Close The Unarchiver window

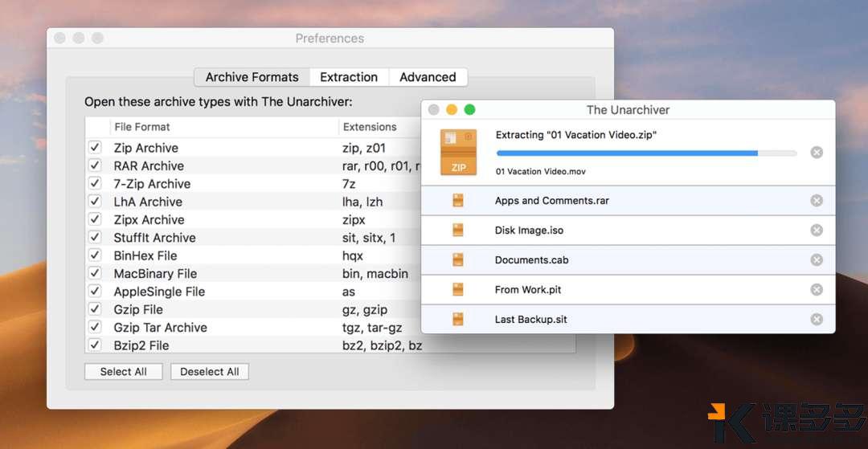(434, 110)
